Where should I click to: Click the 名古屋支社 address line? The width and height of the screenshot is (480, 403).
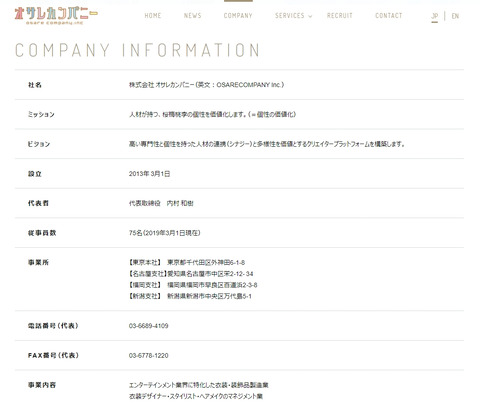click(191, 274)
